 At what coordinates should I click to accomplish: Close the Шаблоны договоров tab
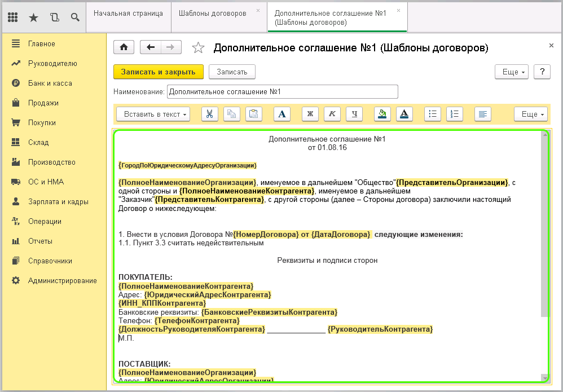(258, 11)
